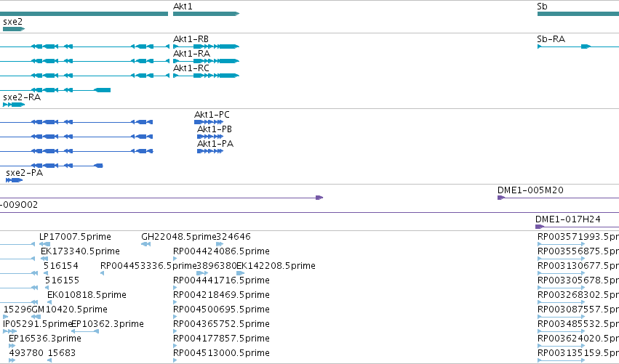Click the teal Akt1 gene bar
The image size is (619, 364).
coord(206,14)
